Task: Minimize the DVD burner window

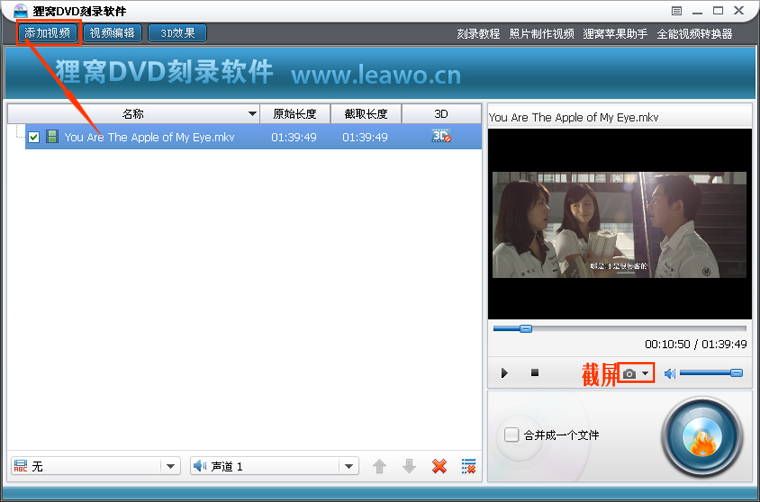Action: [x=697, y=11]
